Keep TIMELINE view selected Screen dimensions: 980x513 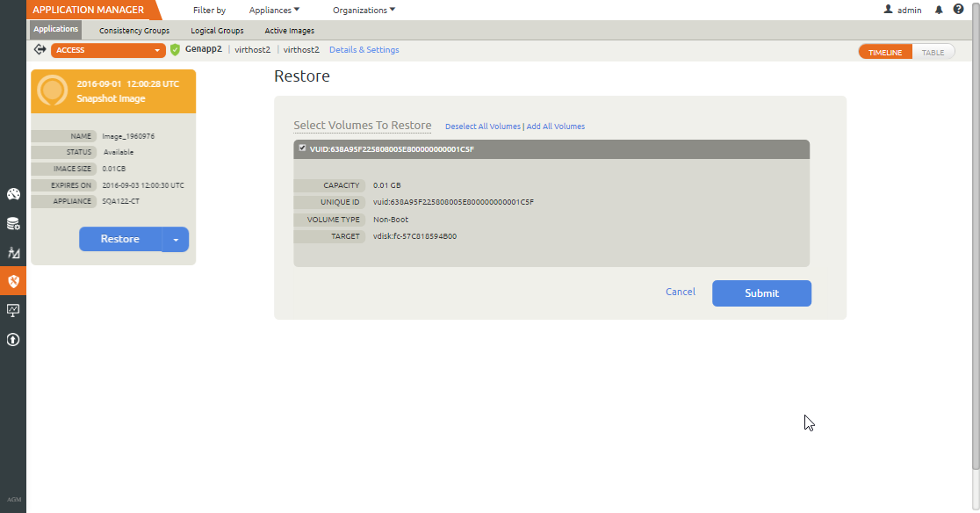(885, 51)
